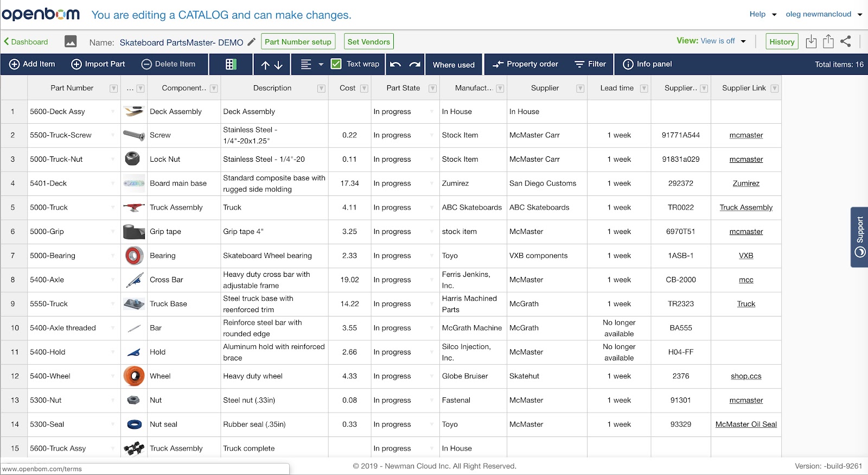Click the red Bearing thumbnail image
Screen dimensions: 868x475
pyautogui.click(x=134, y=255)
